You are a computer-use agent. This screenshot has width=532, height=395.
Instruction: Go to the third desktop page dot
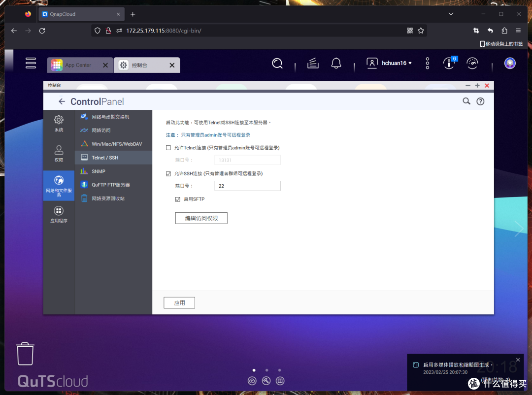point(280,370)
